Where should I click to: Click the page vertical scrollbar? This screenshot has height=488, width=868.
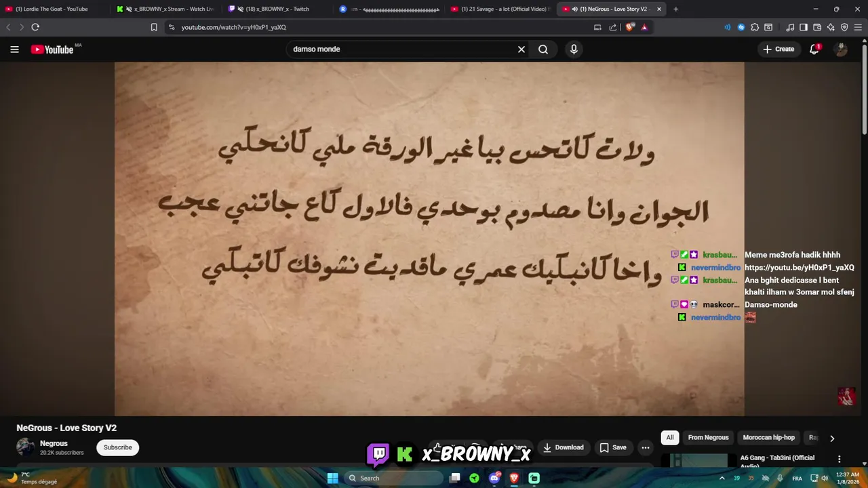coord(864,88)
